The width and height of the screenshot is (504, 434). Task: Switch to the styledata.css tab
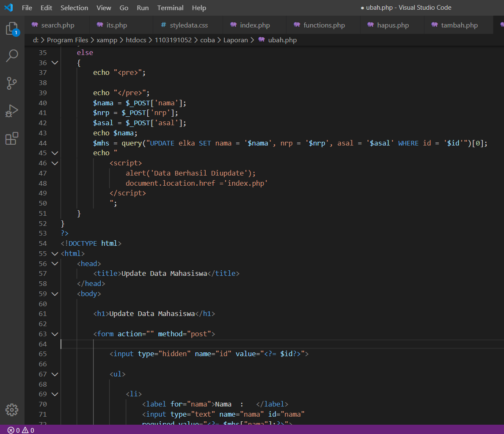pos(189,25)
